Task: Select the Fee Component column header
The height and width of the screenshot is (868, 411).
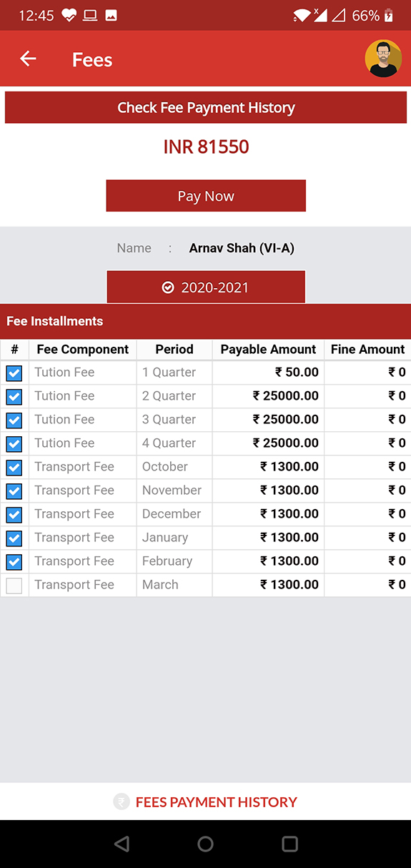Action: click(x=83, y=349)
